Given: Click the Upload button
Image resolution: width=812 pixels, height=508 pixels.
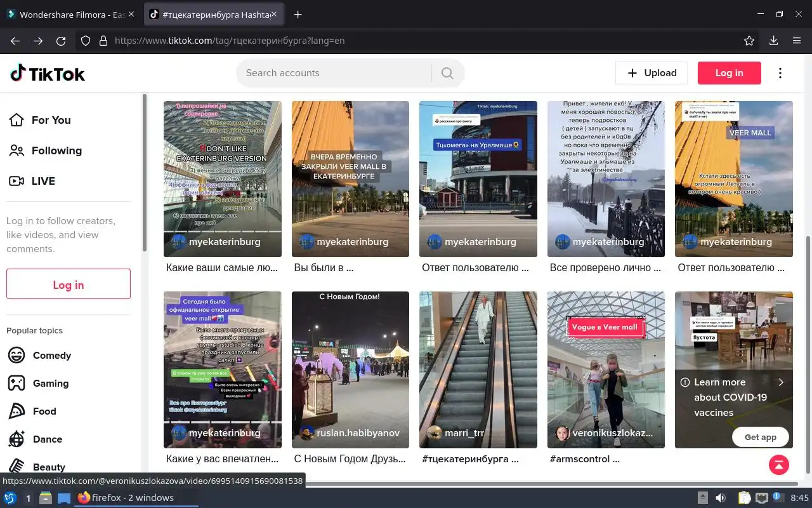Looking at the screenshot, I should click(x=652, y=73).
